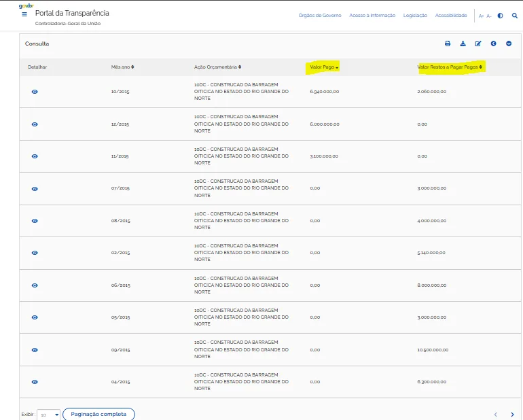
Task: Open the hamburger menu
Action: coord(24,14)
